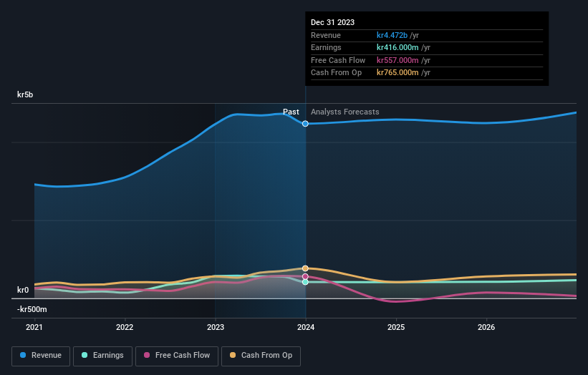Toggle the Revenue legend button

(x=41, y=356)
